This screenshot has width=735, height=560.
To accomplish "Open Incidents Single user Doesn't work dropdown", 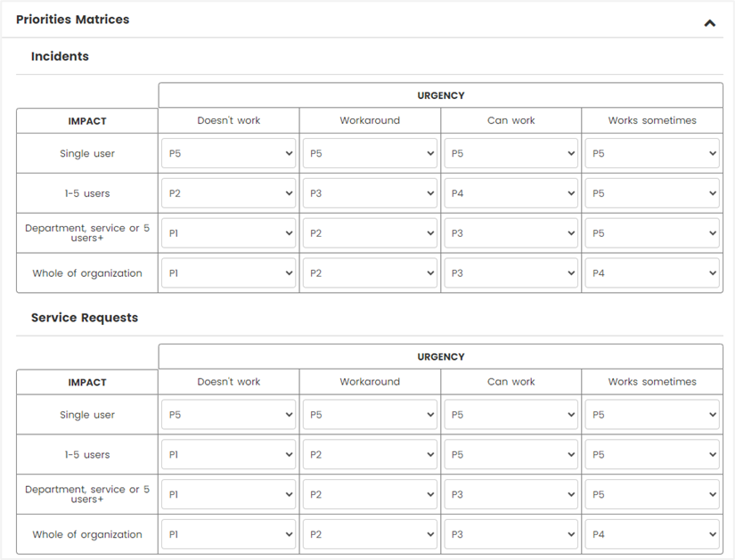I will 229,153.
